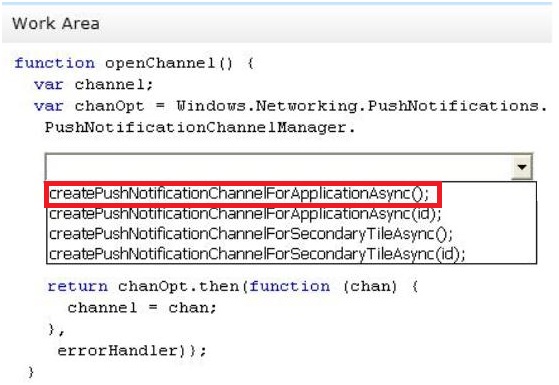Select createPushNotificationChannelForSecondaryTileAsync(id); option
The image size is (559, 385).
pyautogui.click(x=257, y=254)
